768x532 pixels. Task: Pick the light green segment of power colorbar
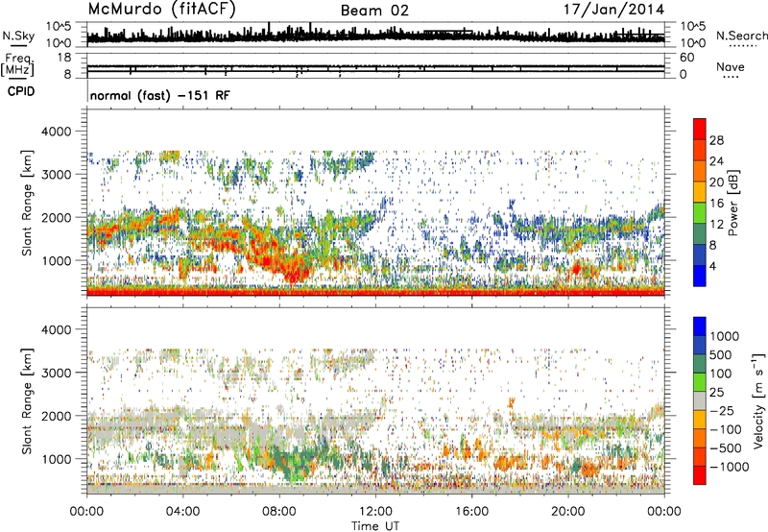click(700, 213)
